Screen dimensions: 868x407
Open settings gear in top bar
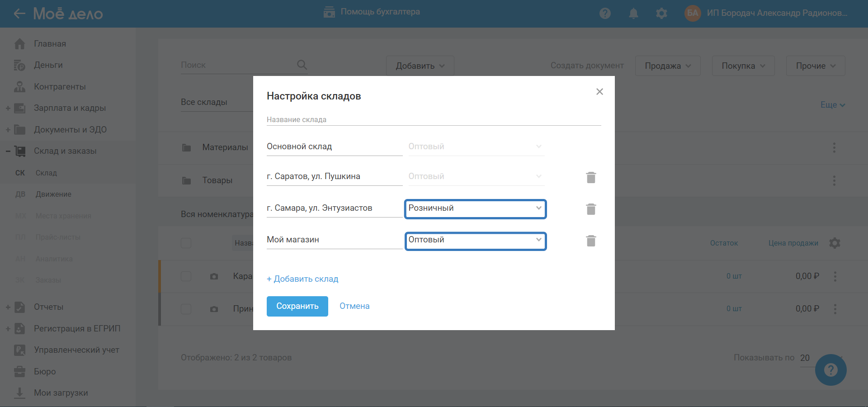click(661, 14)
